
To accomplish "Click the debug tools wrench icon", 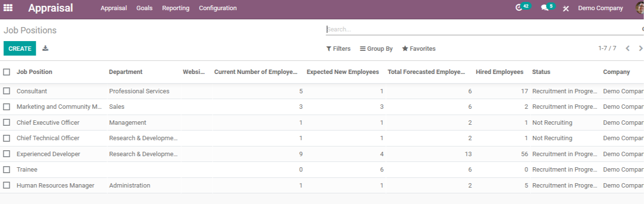I will pyautogui.click(x=566, y=8).
